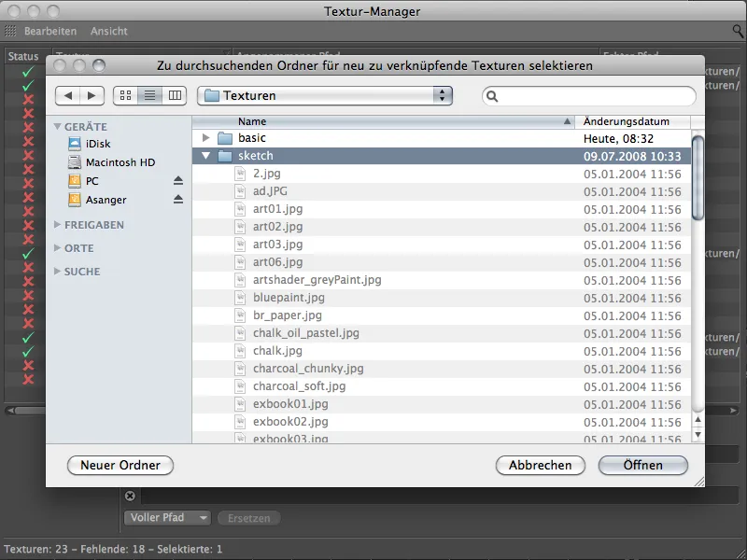Click the file list vertical scrollbar thumb
This screenshot has height=560, width=747.
698,178
